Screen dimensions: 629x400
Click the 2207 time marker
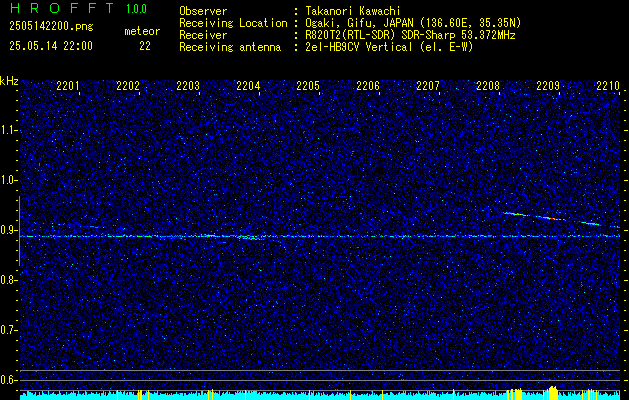click(428, 85)
